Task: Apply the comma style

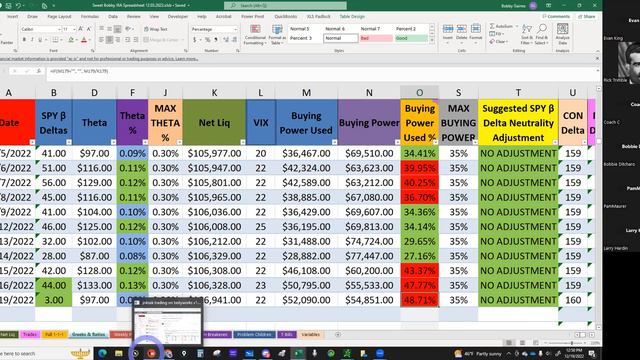Action: point(216,40)
